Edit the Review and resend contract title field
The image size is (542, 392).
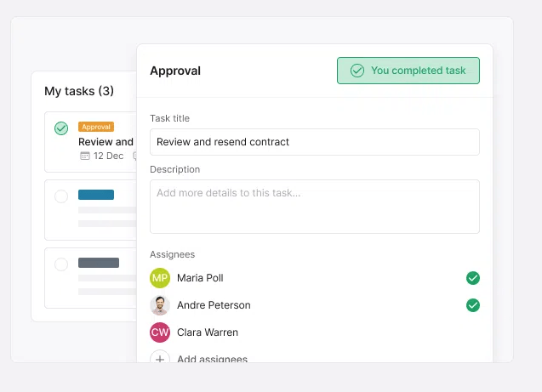[x=315, y=142]
